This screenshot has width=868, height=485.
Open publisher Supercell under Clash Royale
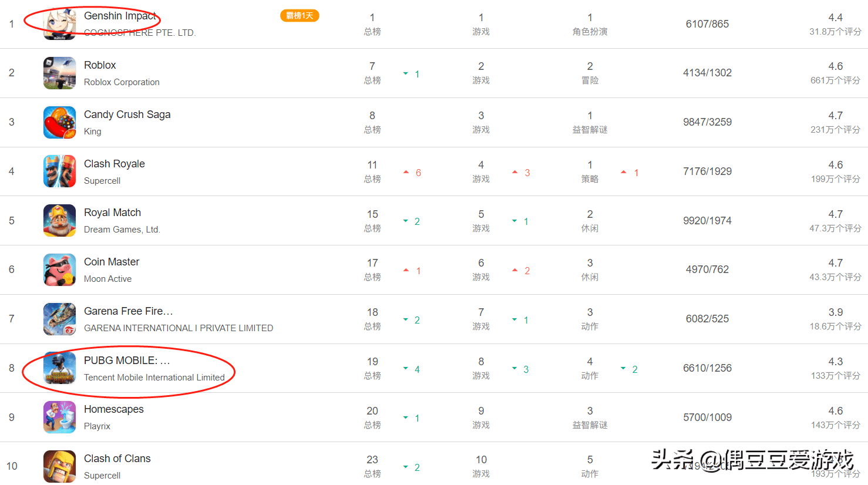point(102,181)
